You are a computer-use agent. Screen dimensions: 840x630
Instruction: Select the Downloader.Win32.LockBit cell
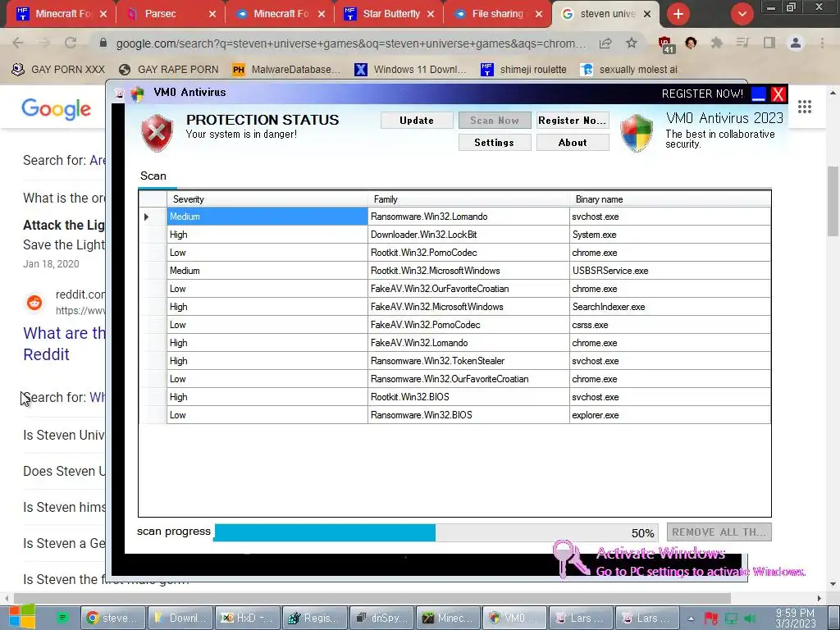(x=468, y=235)
